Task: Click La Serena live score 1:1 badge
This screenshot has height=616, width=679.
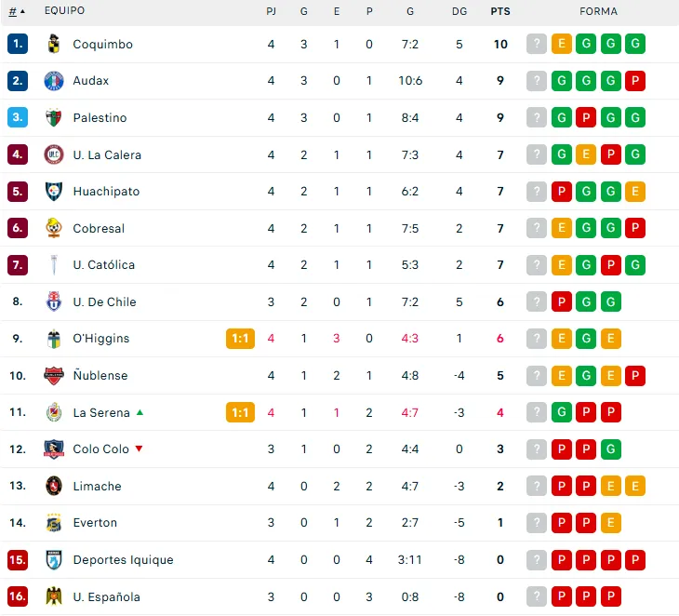Action: point(240,412)
